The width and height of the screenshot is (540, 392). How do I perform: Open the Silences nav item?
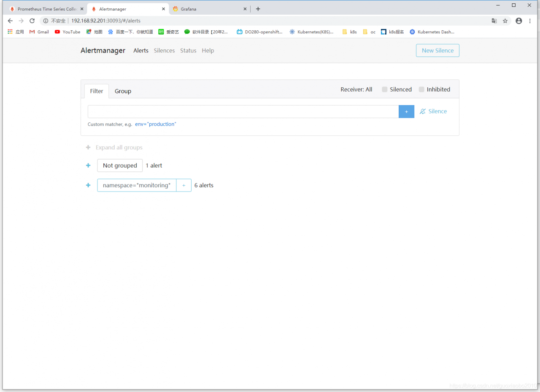(164, 51)
